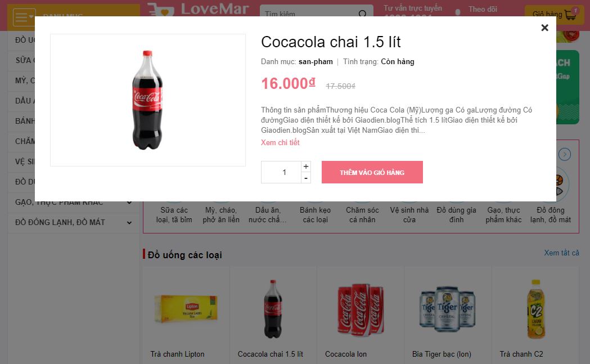The width and height of the screenshot is (590, 364).
Task: Close the Cocacola product popup
Action: coord(544,28)
